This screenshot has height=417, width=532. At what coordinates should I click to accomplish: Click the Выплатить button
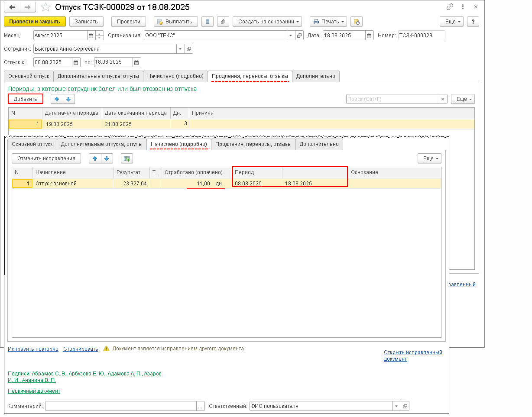tap(176, 22)
